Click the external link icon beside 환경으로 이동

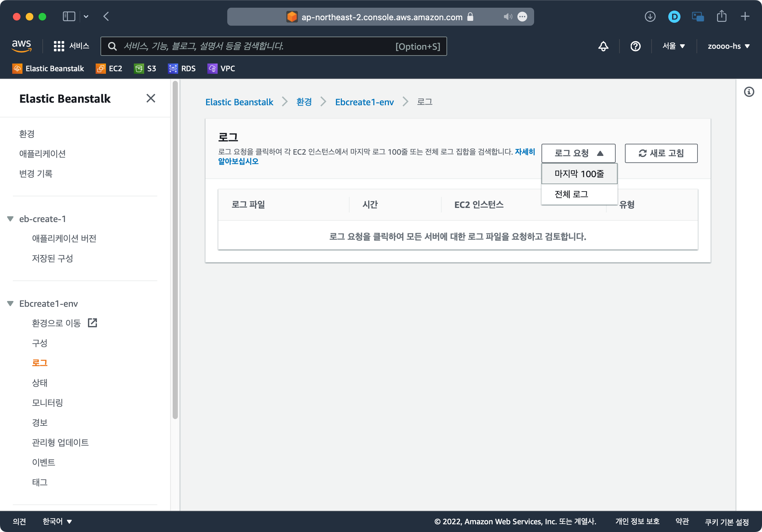point(92,323)
